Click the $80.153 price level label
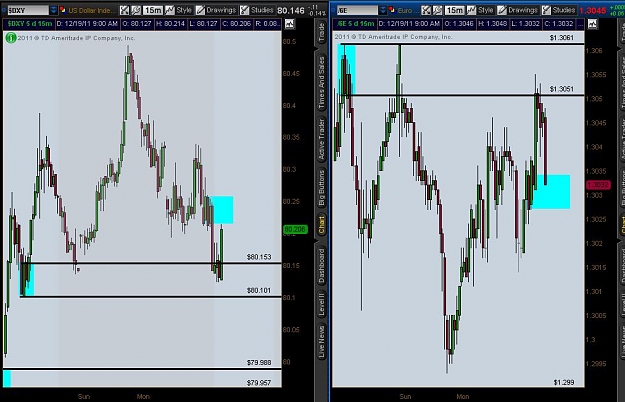 coord(259,257)
